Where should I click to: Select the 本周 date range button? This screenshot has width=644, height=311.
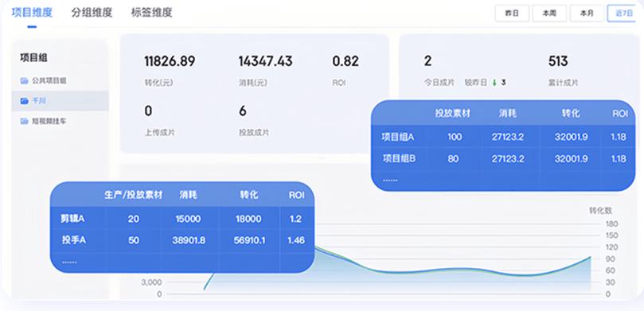[x=549, y=14]
